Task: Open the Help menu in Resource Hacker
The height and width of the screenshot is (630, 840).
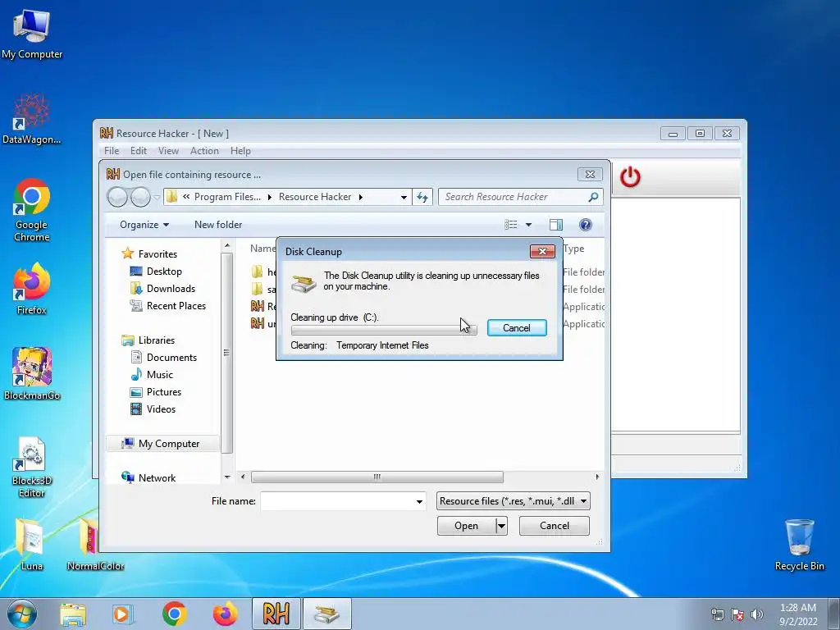Action: point(240,151)
